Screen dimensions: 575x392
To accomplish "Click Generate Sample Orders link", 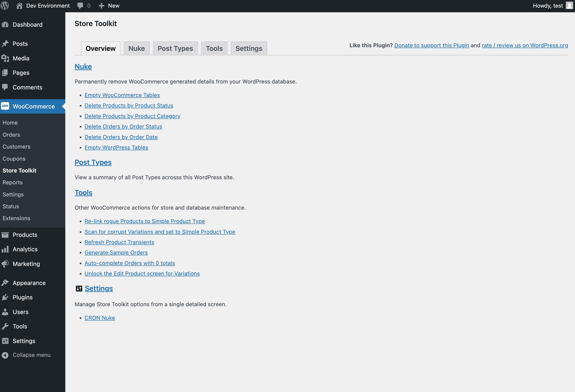I will coord(116,252).
